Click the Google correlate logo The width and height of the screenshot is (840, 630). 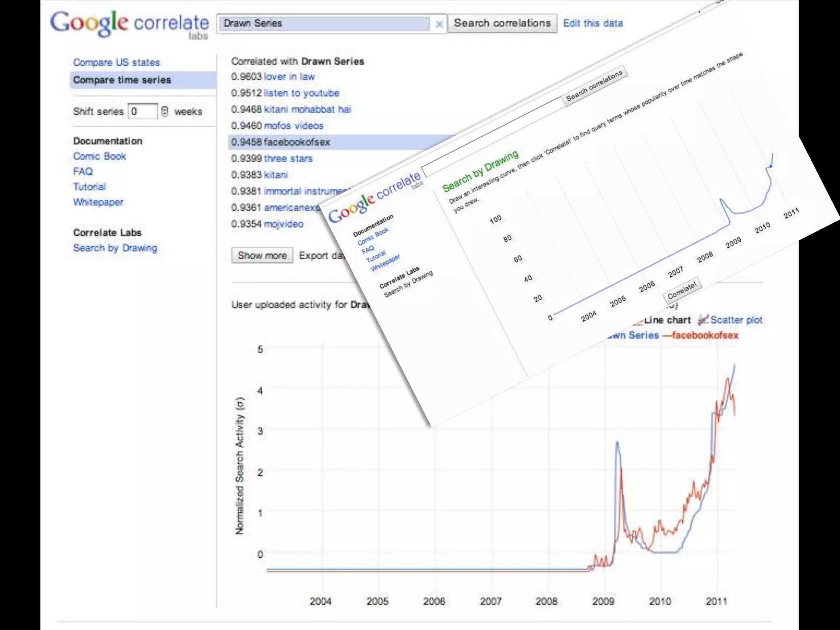pyautogui.click(x=129, y=24)
